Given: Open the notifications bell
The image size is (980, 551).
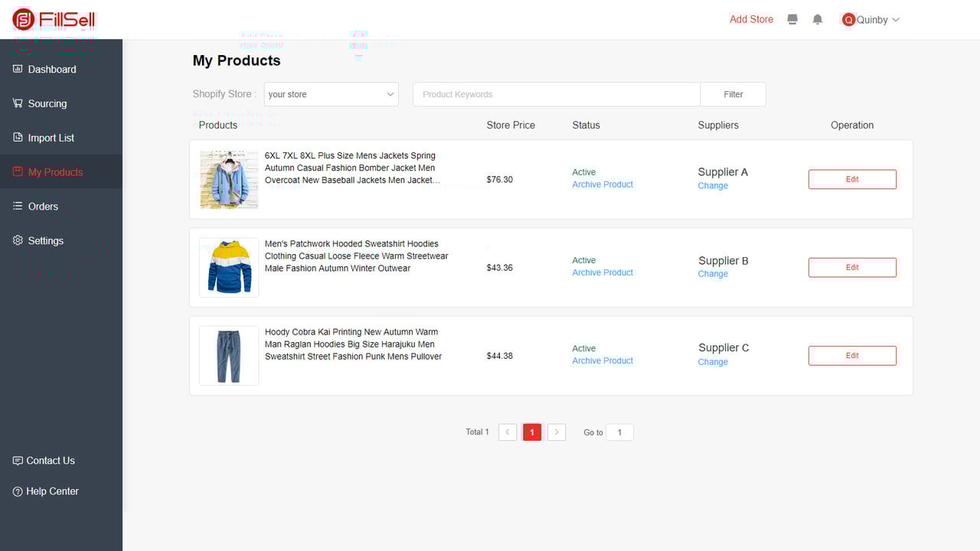Looking at the screenshot, I should (818, 19).
